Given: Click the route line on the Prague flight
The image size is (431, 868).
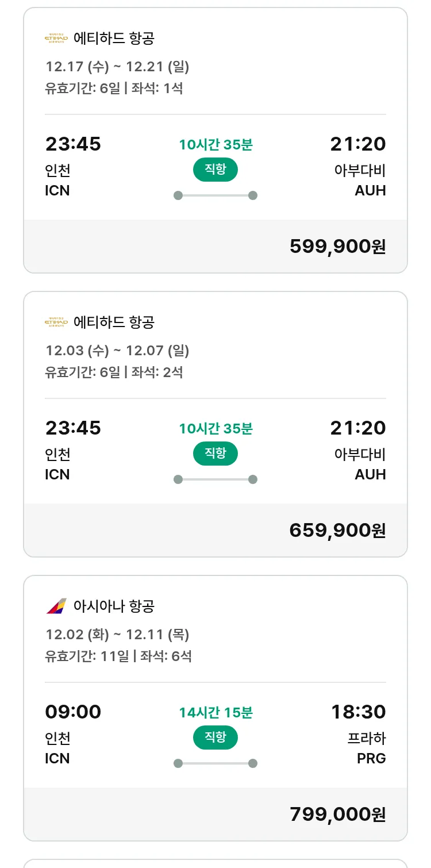Looking at the screenshot, I should (215, 763).
